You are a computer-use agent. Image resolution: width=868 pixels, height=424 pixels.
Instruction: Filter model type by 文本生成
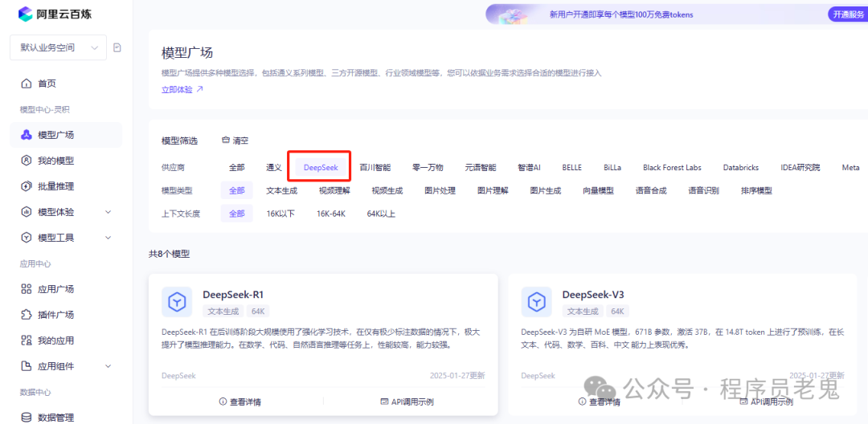[x=282, y=190]
